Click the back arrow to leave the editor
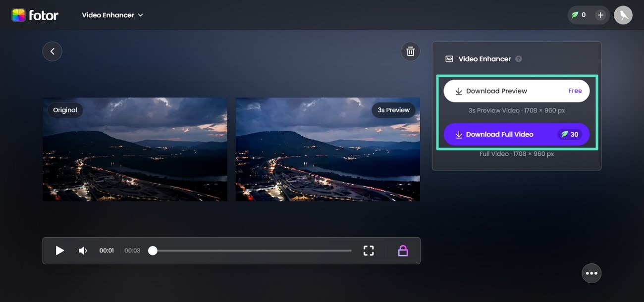Screen dimensions: 644x302 (52, 51)
